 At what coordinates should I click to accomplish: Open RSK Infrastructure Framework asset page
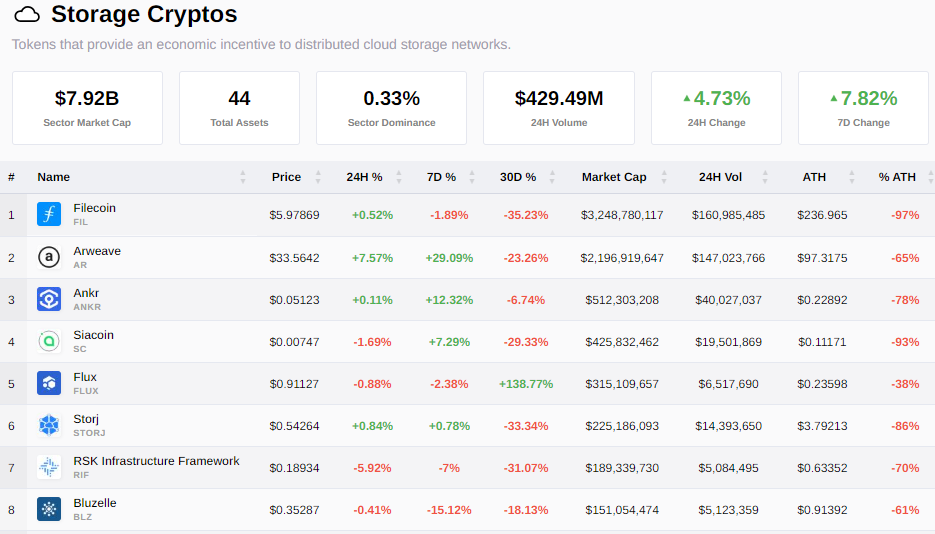coord(156,461)
